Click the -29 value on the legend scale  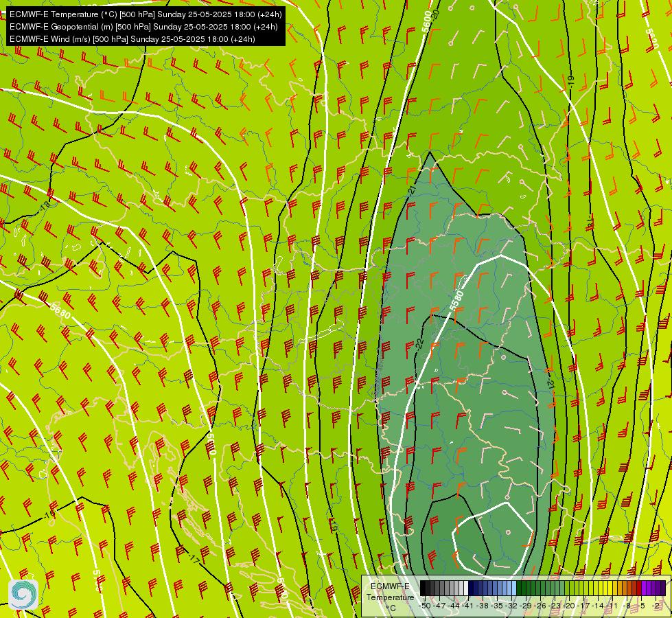[526, 606]
